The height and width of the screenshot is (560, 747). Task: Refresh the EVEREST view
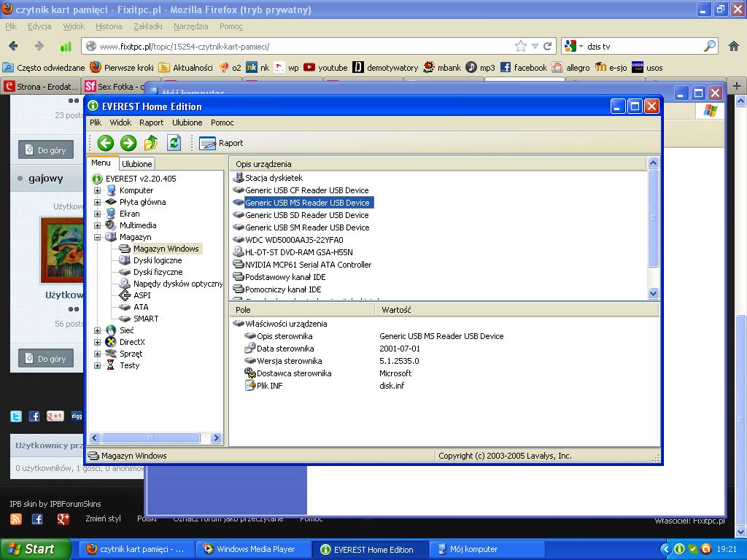point(174,143)
